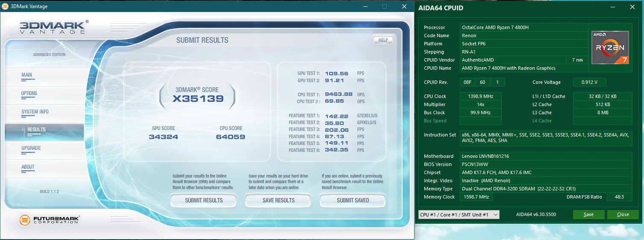Maximize the 3DMark Vantage window
This screenshot has height=240, width=644.
[384, 6]
